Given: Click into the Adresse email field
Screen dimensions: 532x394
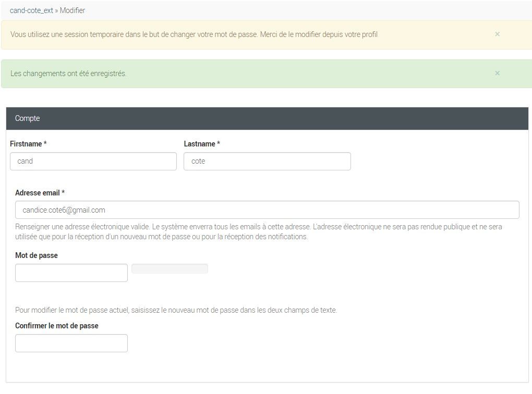Looking at the screenshot, I should point(267,210).
